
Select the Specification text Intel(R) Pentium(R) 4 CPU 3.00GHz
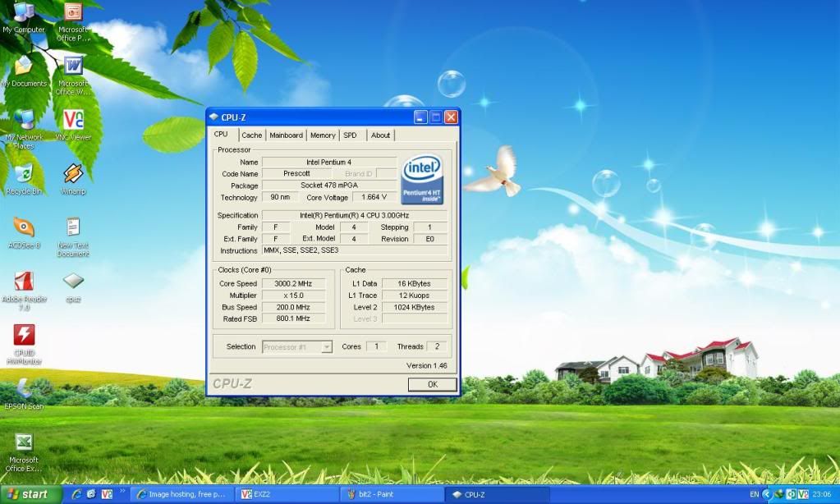click(354, 215)
